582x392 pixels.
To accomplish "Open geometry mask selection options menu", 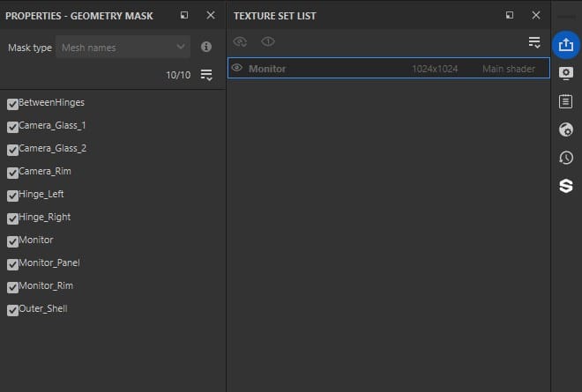I will pos(206,75).
